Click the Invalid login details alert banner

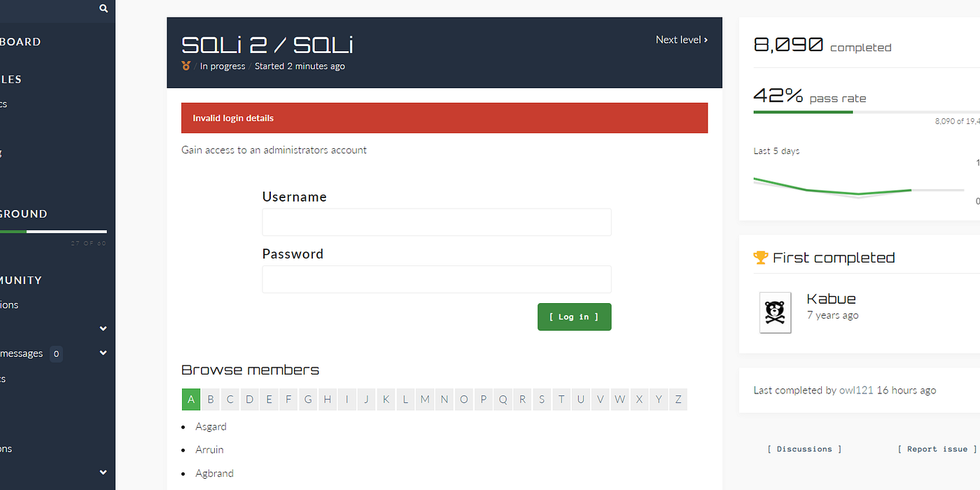coord(444,118)
